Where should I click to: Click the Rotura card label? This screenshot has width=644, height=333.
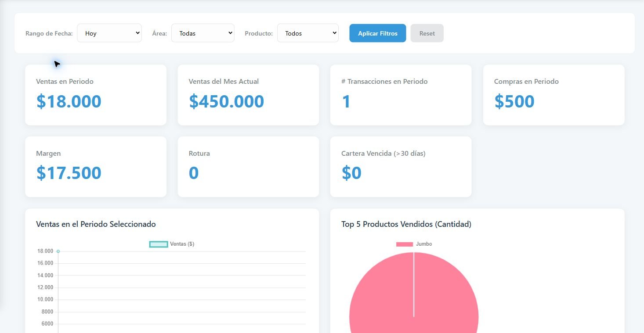click(199, 154)
